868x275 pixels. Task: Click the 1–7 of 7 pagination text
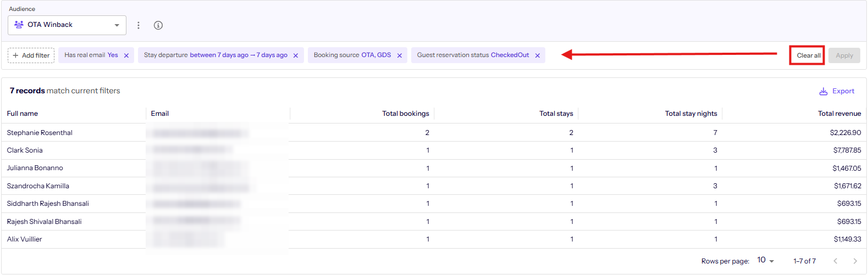[804, 261]
